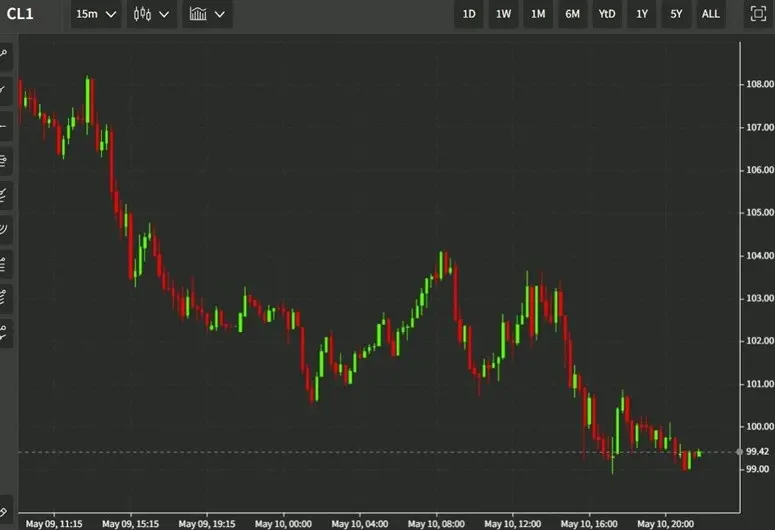
Task: Click the 104.00 price axis label
Action: (759, 256)
